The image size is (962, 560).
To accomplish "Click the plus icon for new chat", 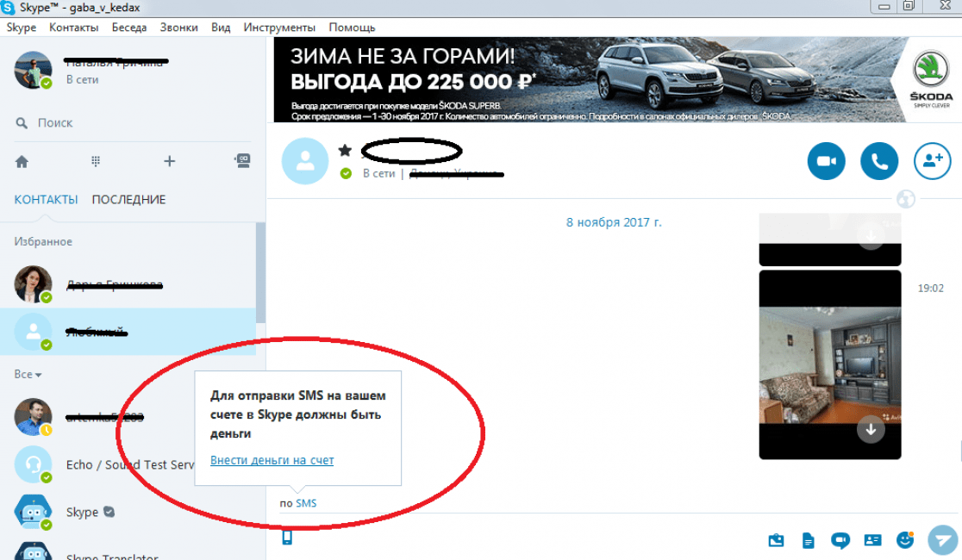I will [x=169, y=161].
